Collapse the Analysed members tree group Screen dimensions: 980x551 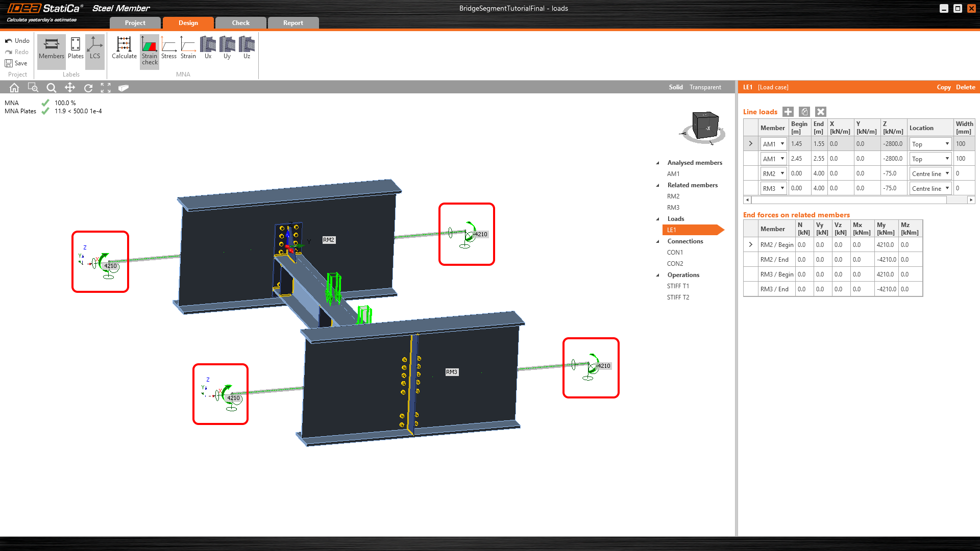(x=657, y=163)
